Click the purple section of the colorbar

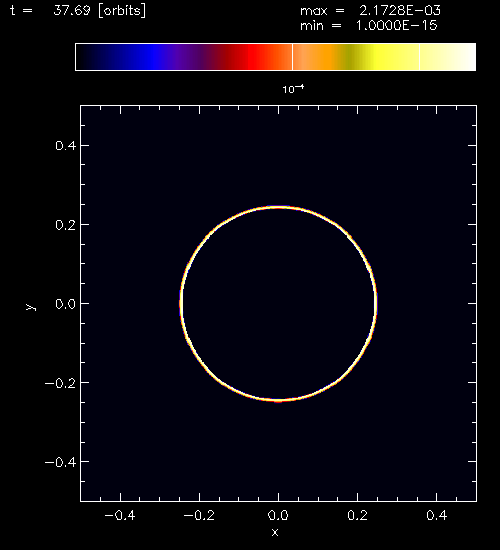pyautogui.click(x=188, y=57)
